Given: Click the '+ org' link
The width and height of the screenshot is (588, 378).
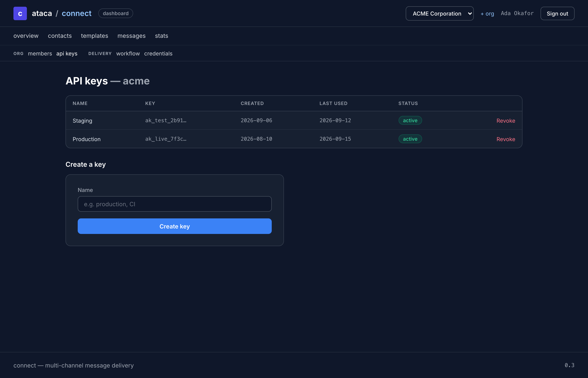Looking at the screenshot, I should pyautogui.click(x=487, y=14).
